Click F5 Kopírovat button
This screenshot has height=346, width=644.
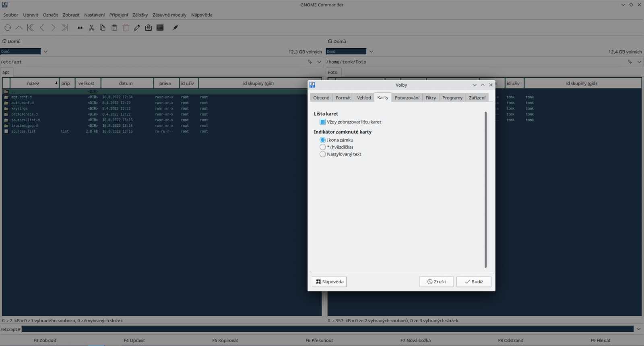pyautogui.click(x=225, y=340)
